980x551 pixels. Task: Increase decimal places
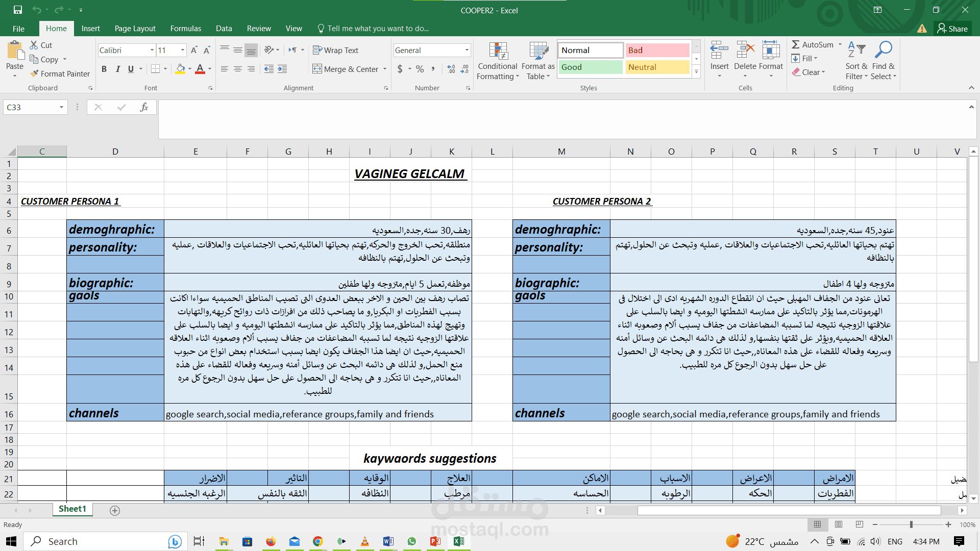click(x=451, y=69)
